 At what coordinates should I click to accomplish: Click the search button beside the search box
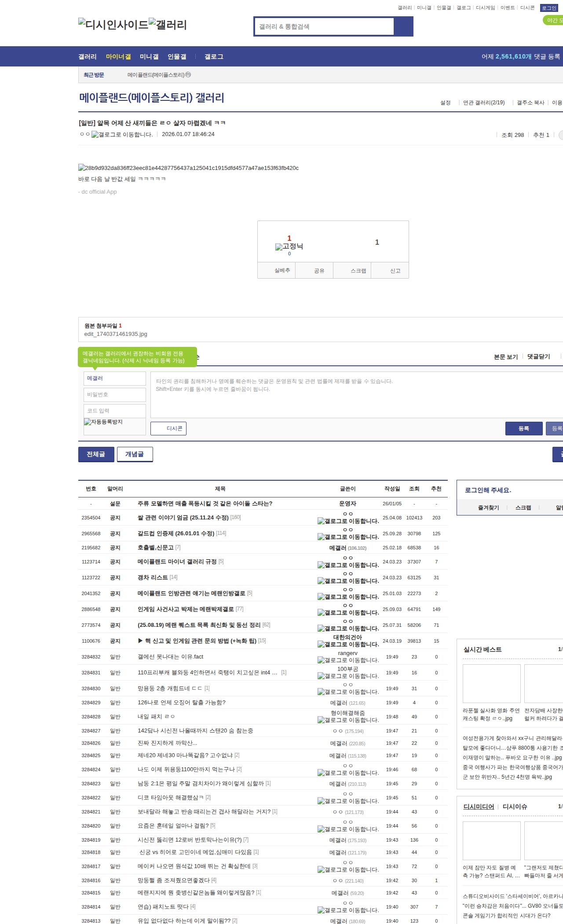403,26
